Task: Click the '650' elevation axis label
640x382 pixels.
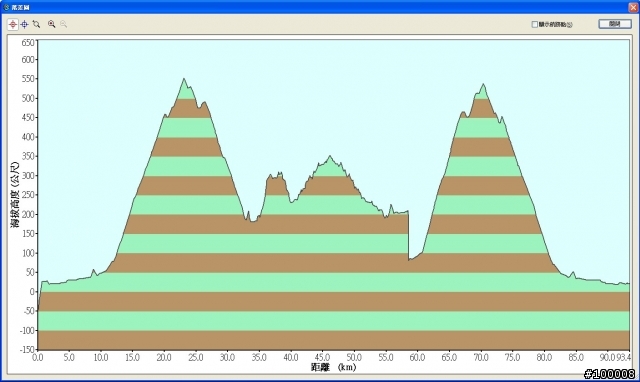Action: [28, 42]
